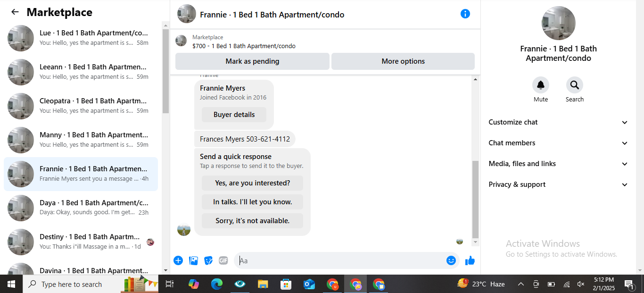
Task: Attach a photo using the image icon
Action: (193, 260)
